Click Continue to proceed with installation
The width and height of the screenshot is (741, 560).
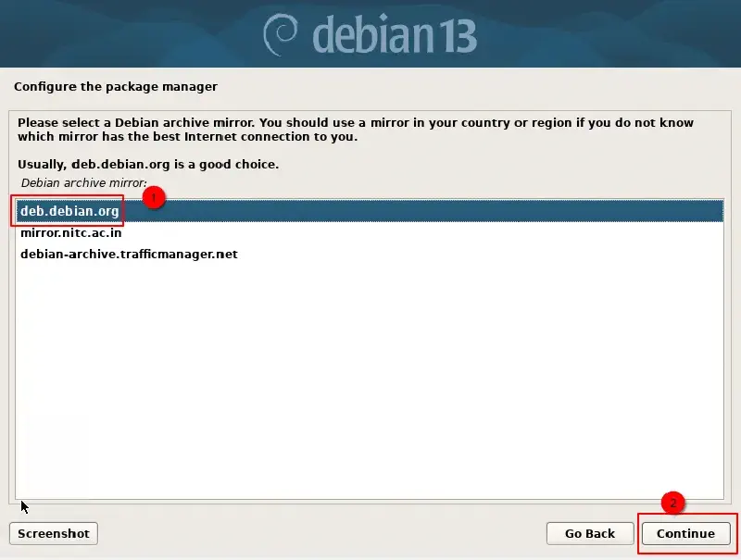click(x=685, y=533)
